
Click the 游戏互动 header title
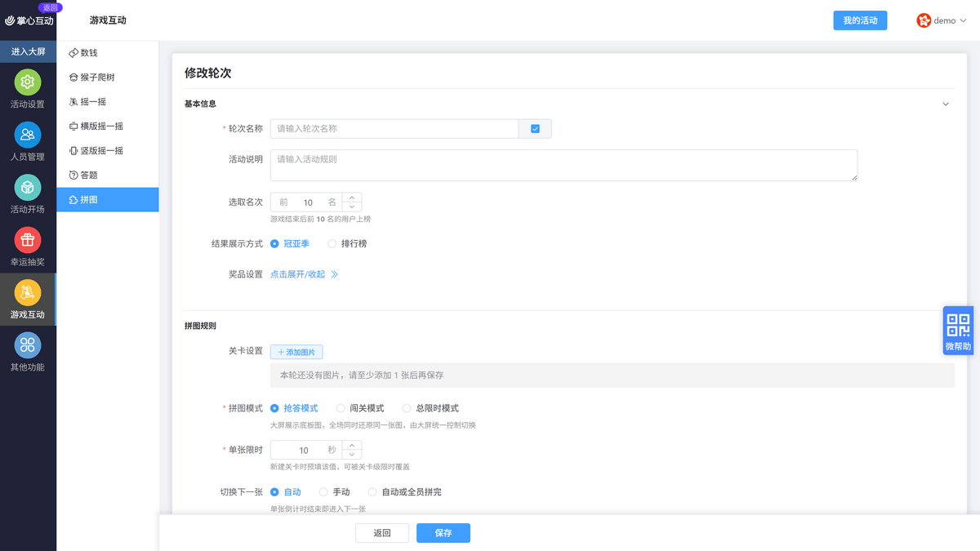point(108,20)
